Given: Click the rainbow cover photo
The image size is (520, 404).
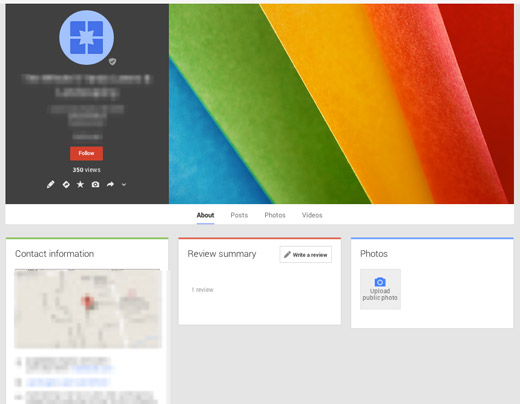Looking at the screenshot, I should click(x=341, y=104).
